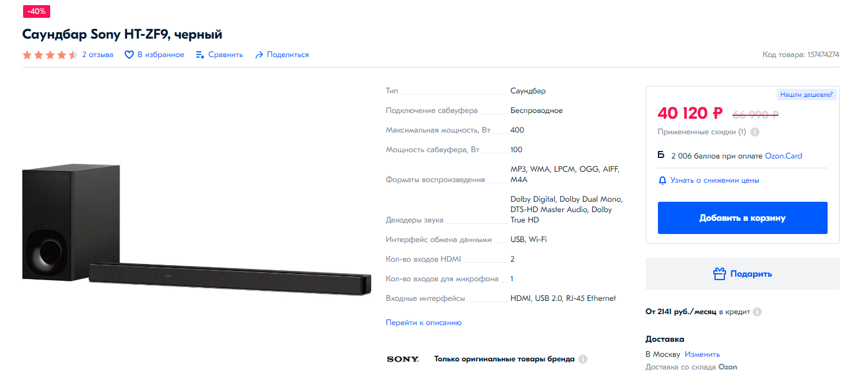This screenshot has width=868, height=381.
Task: Click Узнать о снижении цены link
Action: (x=714, y=180)
